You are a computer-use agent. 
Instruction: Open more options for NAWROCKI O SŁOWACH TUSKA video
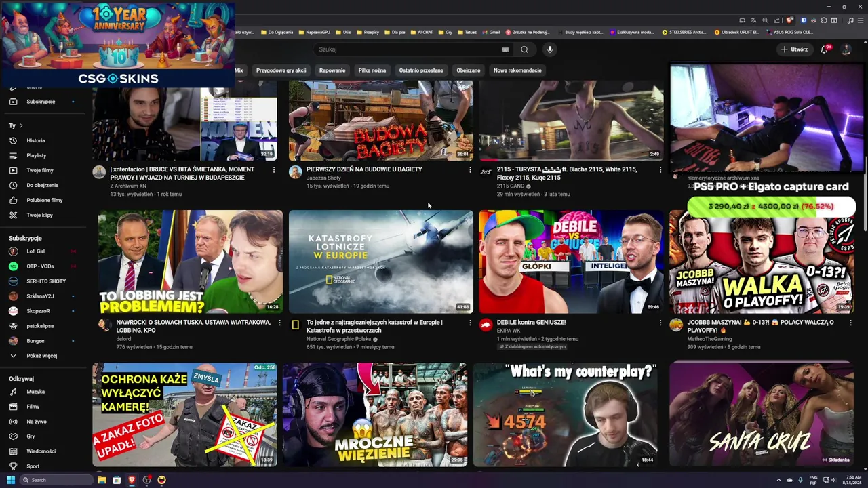(x=279, y=323)
